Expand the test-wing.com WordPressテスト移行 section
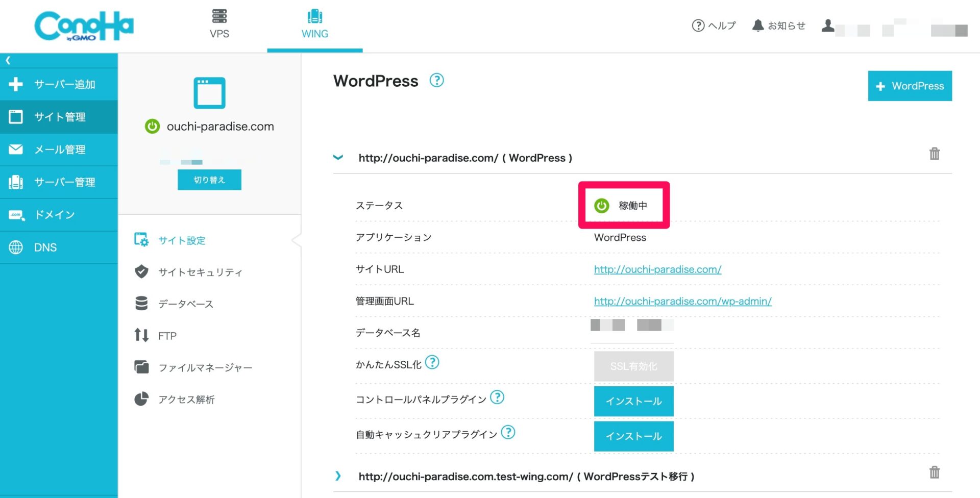This screenshot has height=498, width=980. click(x=338, y=476)
